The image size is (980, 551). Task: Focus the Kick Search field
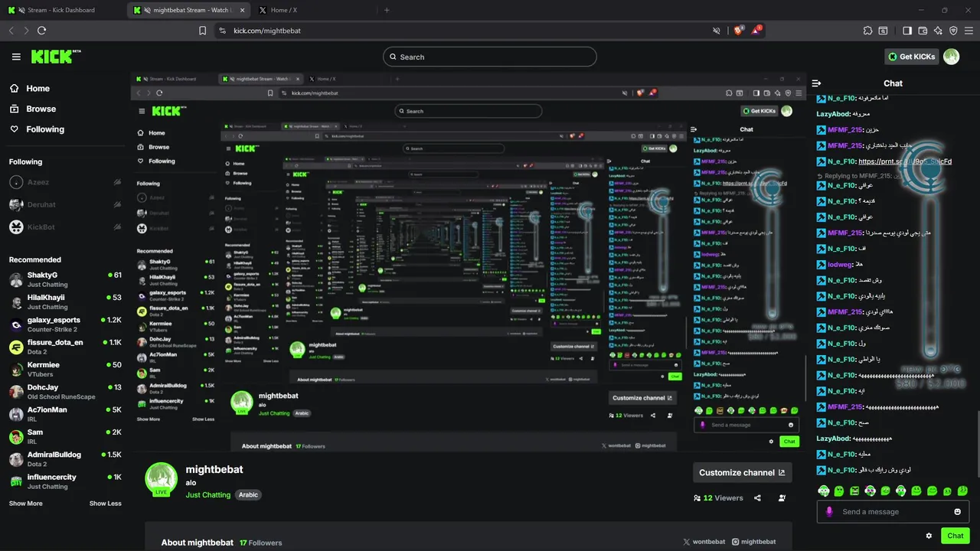(x=490, y=57)
